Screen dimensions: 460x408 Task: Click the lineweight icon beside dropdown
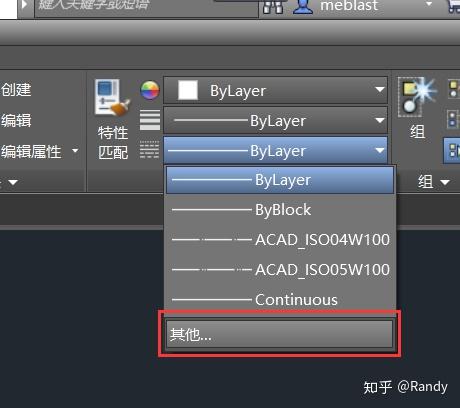(x=150, y=120)
